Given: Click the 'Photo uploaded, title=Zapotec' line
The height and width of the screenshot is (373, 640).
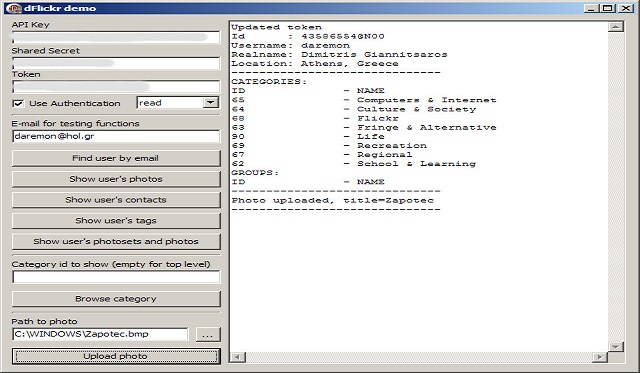Looking at the screenshot, I should (x=333, y=200).
